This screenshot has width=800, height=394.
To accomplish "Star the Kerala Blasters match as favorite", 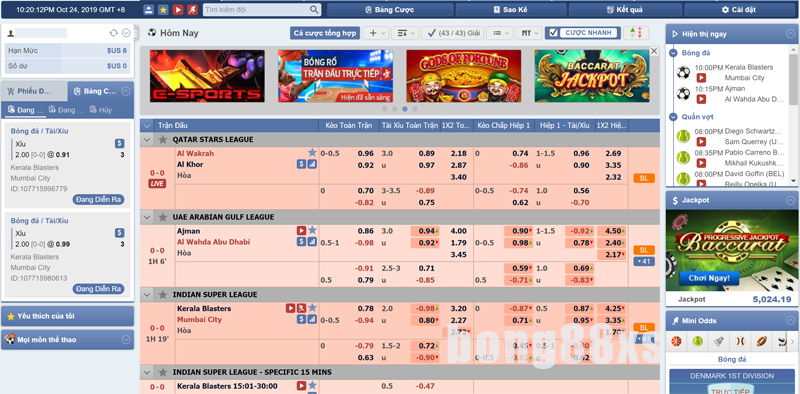I will point(312,308).
